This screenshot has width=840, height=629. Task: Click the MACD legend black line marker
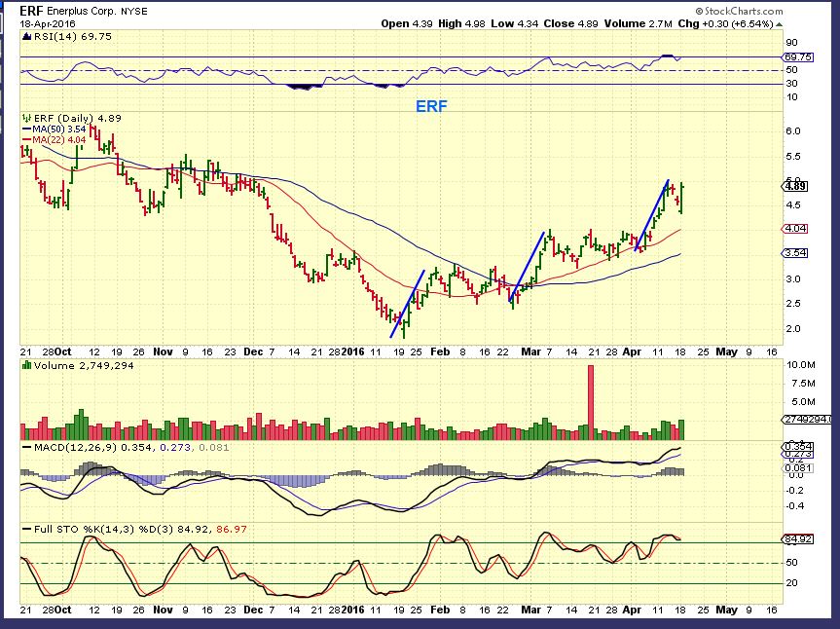click(27, 447)
